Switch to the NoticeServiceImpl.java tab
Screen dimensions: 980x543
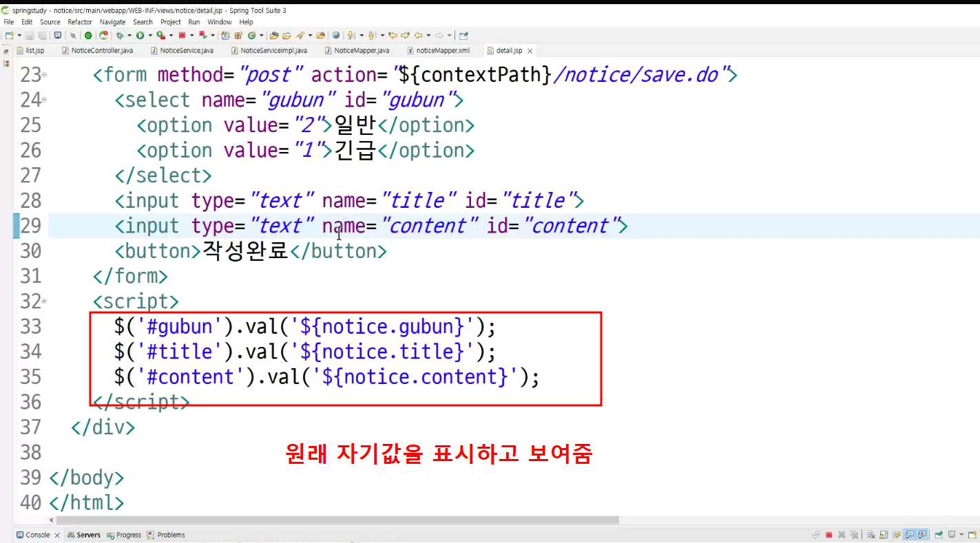coord(270,50)
